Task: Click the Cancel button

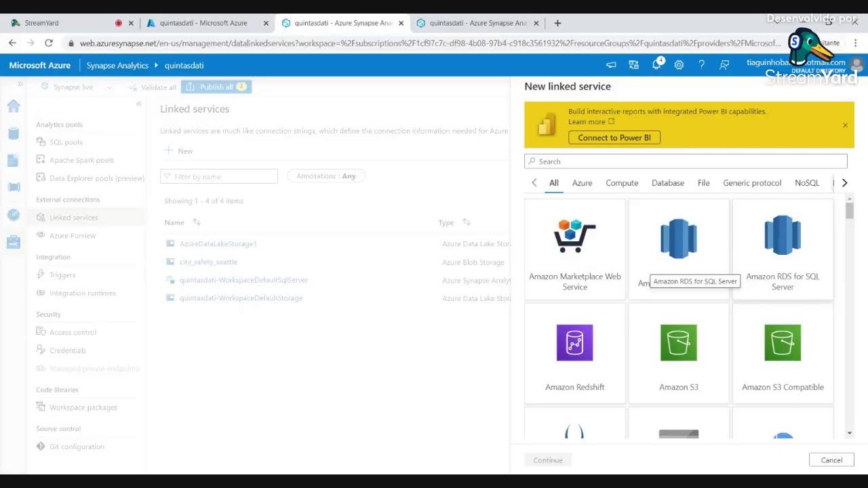Action: [x=831, y=460]
